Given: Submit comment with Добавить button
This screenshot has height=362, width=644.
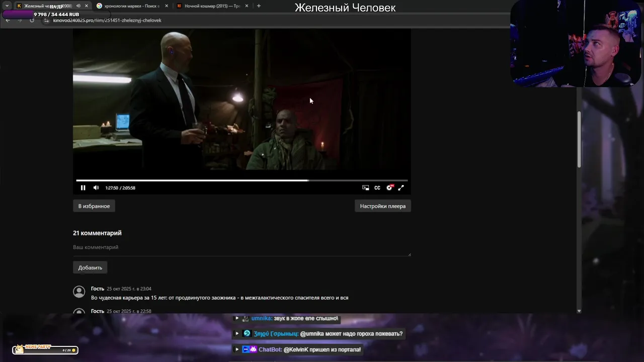Looking at the screenshot, I should tap(90, 267).
